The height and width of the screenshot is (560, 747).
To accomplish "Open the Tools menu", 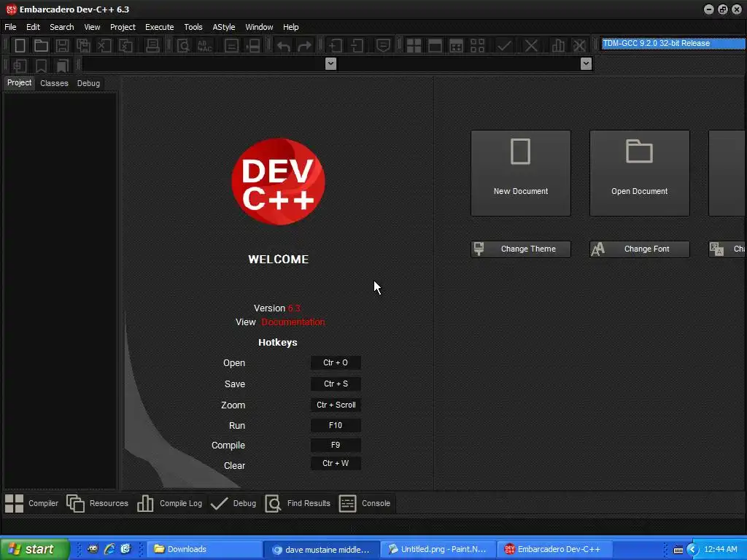I will point(193,27).
